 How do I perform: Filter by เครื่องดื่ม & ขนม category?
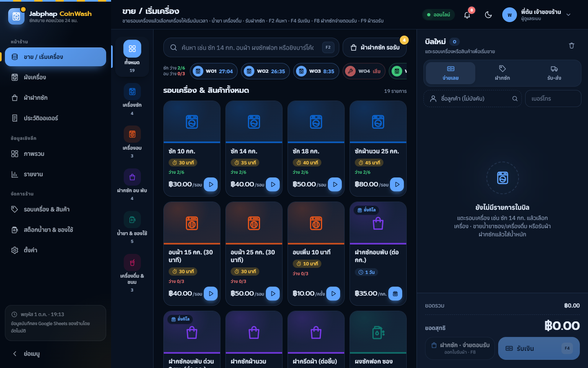(x=132, y=273)
